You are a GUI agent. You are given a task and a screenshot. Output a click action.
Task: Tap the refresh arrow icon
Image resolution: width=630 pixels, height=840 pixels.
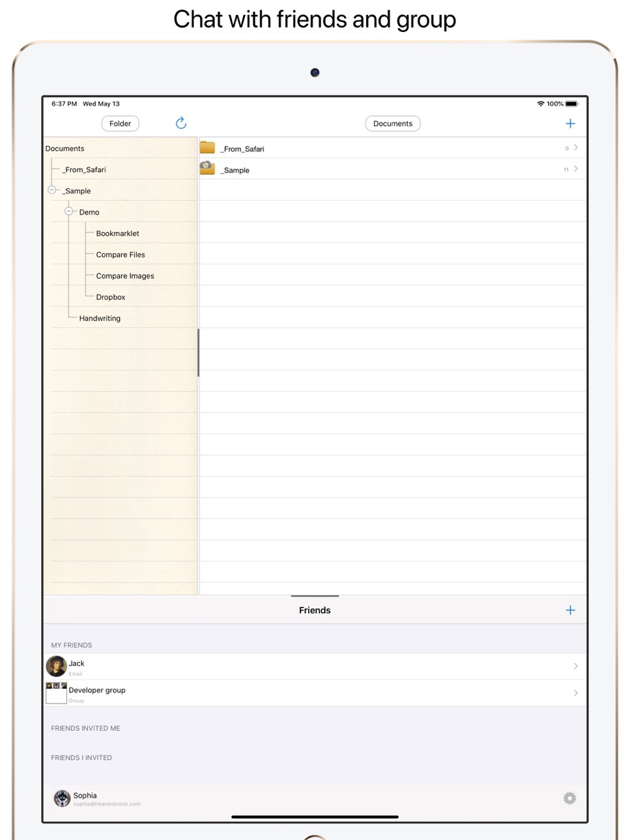pyautogui.click(x=181, y=123)
